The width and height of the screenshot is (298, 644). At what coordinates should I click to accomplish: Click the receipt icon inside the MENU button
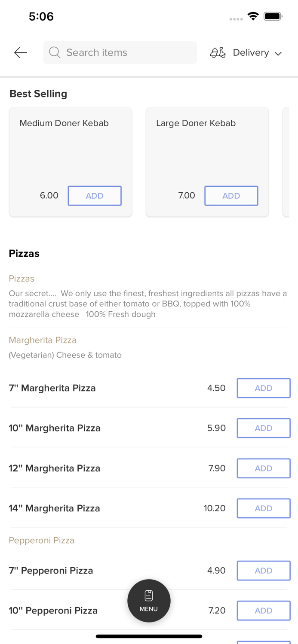149,594
